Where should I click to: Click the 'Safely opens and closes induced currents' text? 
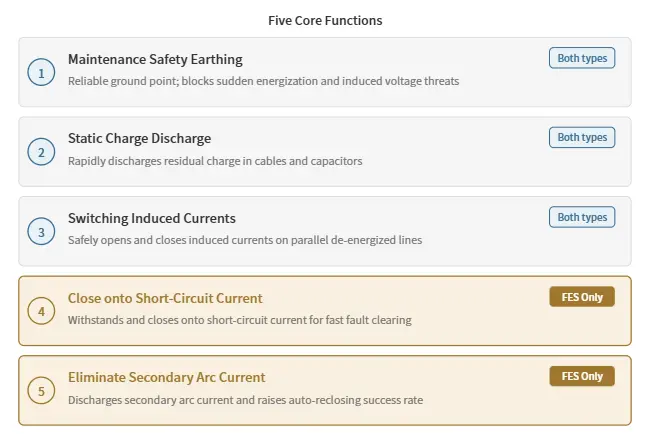tap(245, 240)
